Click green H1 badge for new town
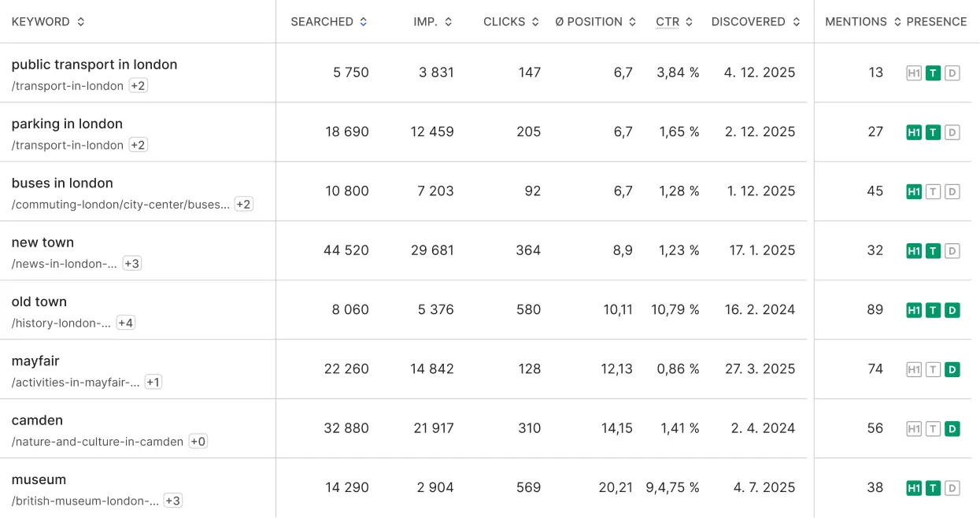The height and width of the screenshot is (518, 980). pos(914,251)
